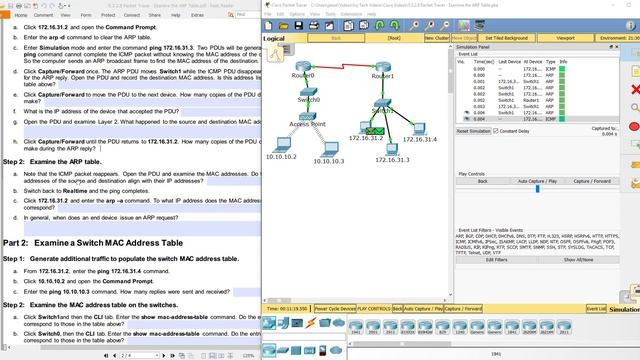The width and height of the screenshot is (640, 360).
Task: Open the Comment tab in Foxit Reader
Action: [43, 15]
